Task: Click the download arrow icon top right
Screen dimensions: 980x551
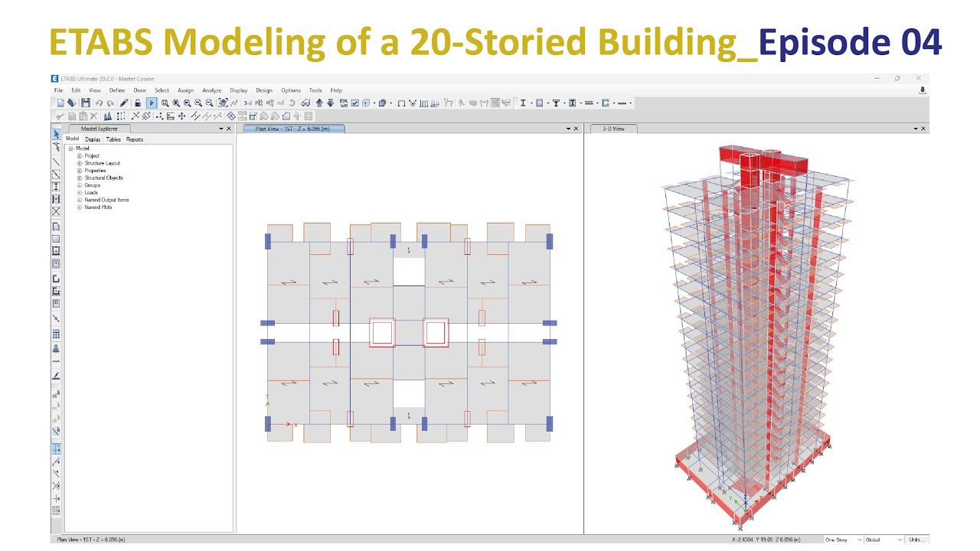Action: pos(923,90)
